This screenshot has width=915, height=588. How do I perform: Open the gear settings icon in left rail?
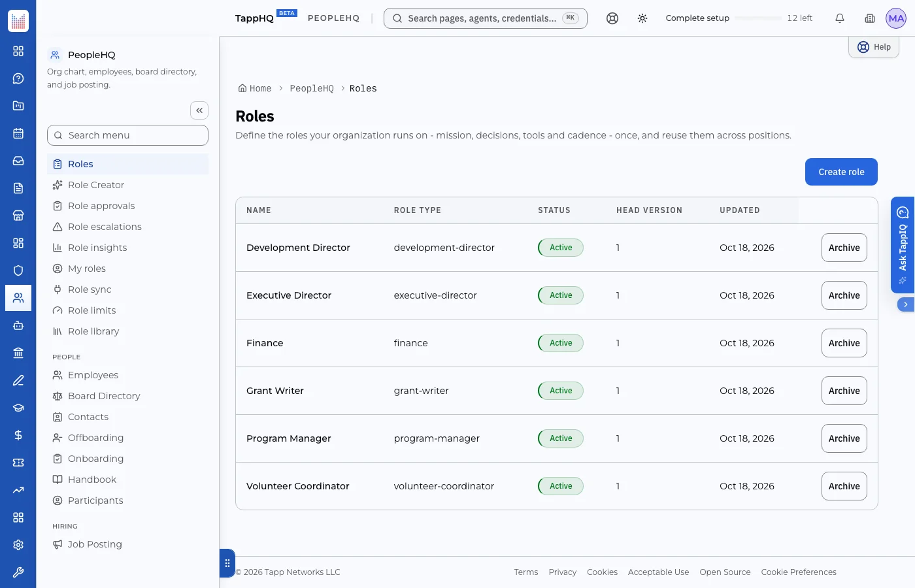pos(18,545)
